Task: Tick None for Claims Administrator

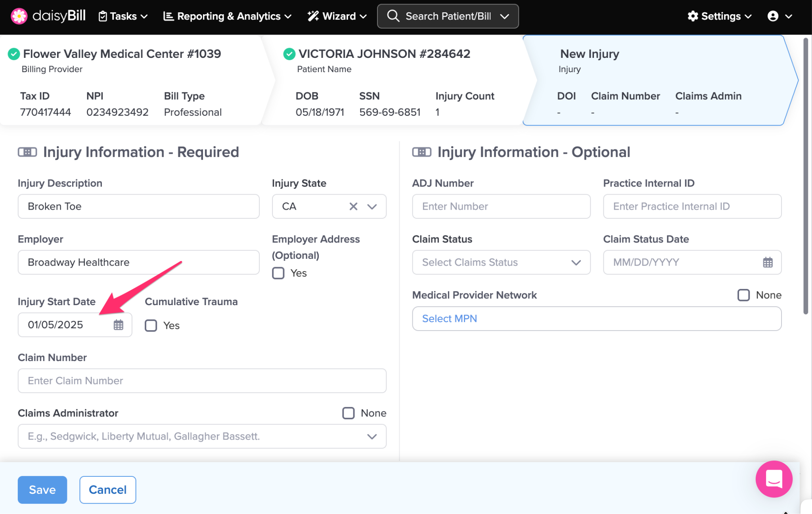Action: click(x=349, y=413)
